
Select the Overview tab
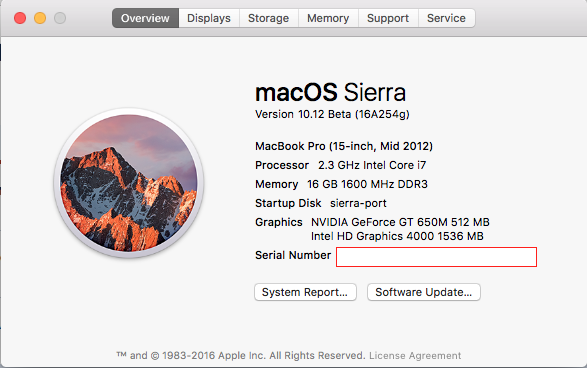click(x=145, y=18)
